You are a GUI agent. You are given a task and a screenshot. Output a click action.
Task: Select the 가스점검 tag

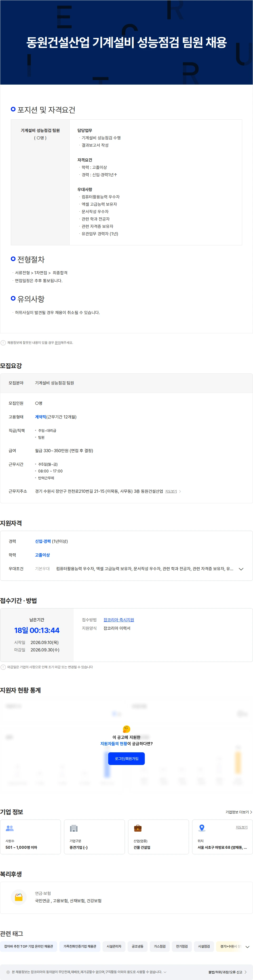click(x=160, y=946)
